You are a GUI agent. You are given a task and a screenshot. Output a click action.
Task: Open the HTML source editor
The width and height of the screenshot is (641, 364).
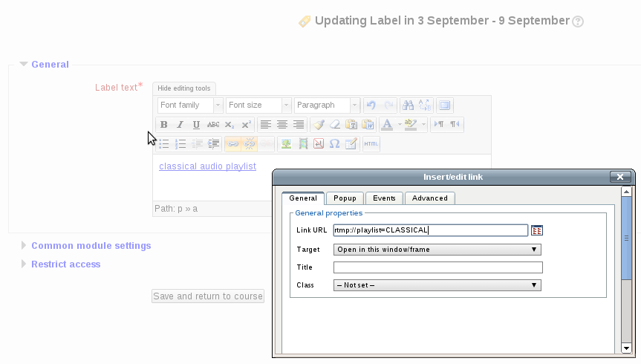point(371,144)
